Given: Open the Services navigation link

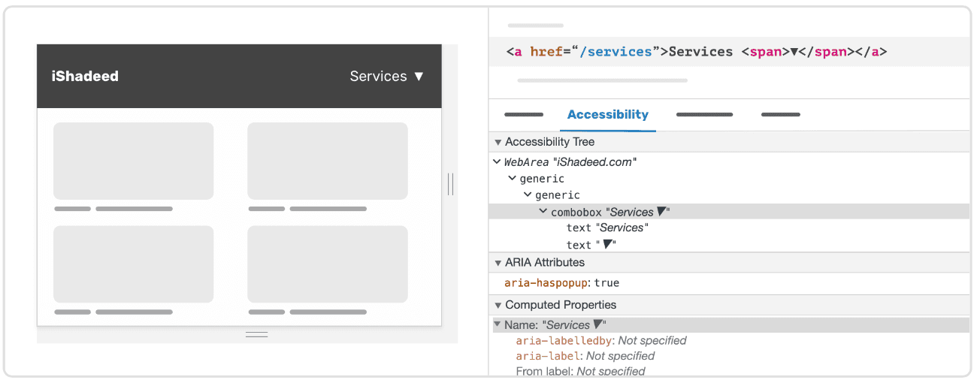Looking at the screenshot, I should tap(378, 76).
